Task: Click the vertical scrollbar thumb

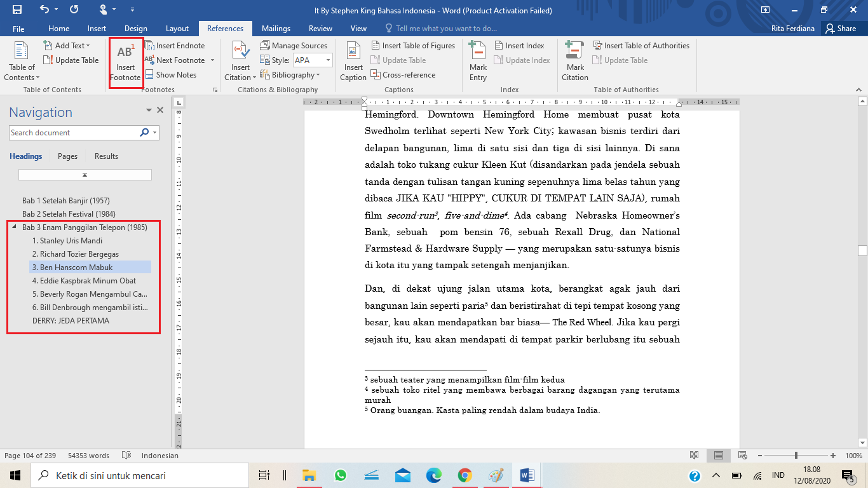Action: [862, 250]
